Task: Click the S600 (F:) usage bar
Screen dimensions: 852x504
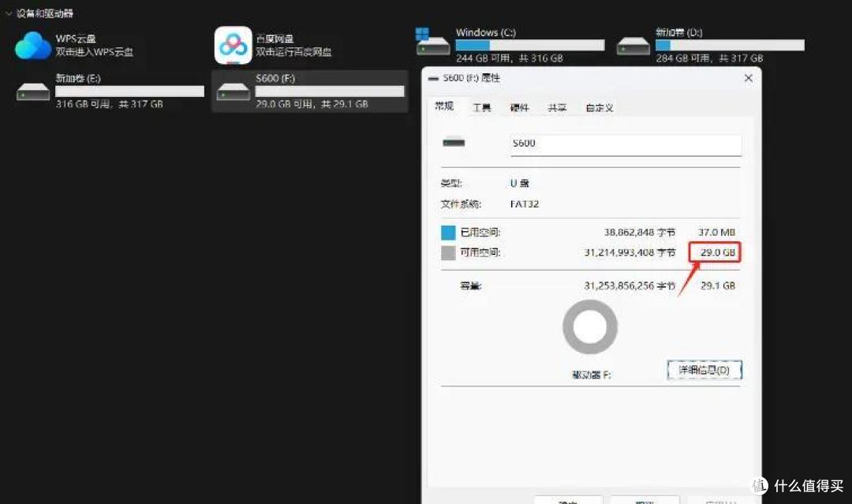Action: coord(330,91)
